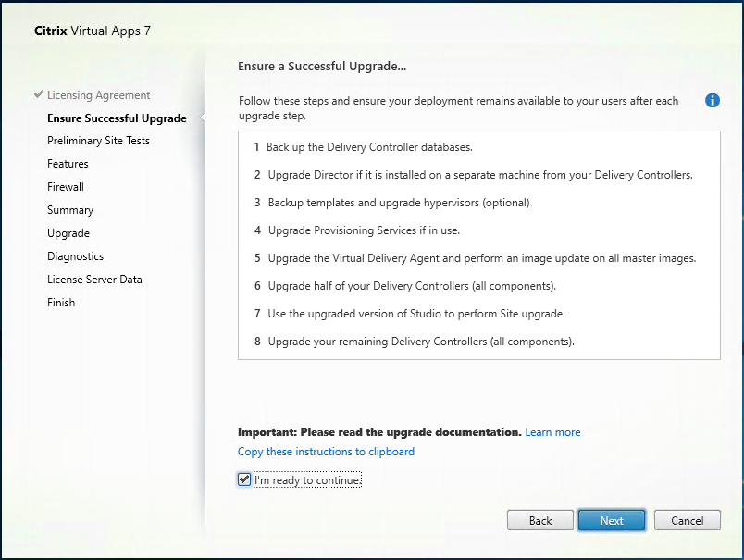This screenshot has height=560, width=744.
Task: Click the Citrix Virtual Apps 7 title
Action: [x=93, y=31]
